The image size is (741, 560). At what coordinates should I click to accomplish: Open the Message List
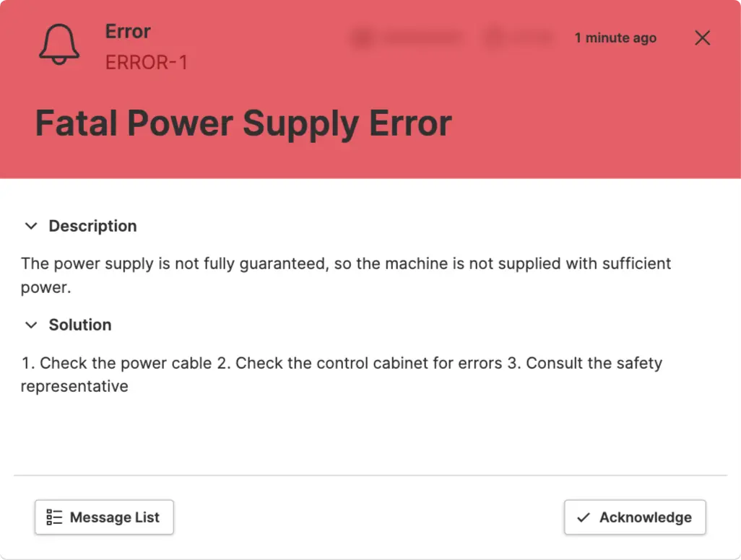(105, 517)
